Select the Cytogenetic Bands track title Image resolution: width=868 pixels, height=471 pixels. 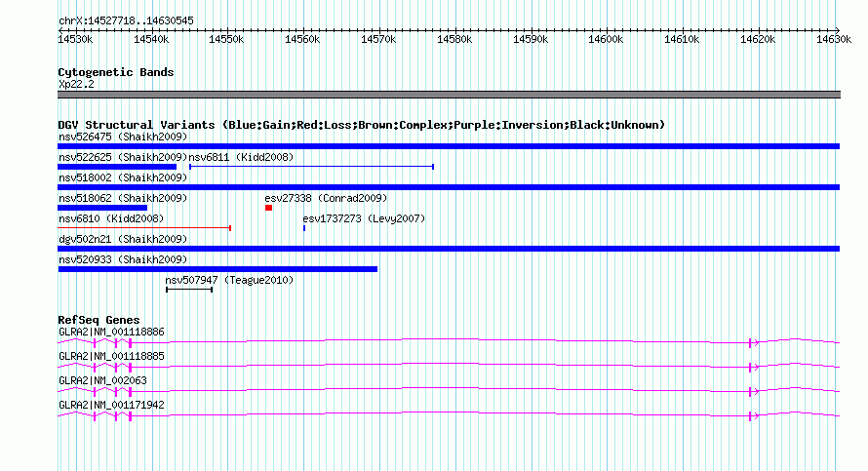[116, 72]
